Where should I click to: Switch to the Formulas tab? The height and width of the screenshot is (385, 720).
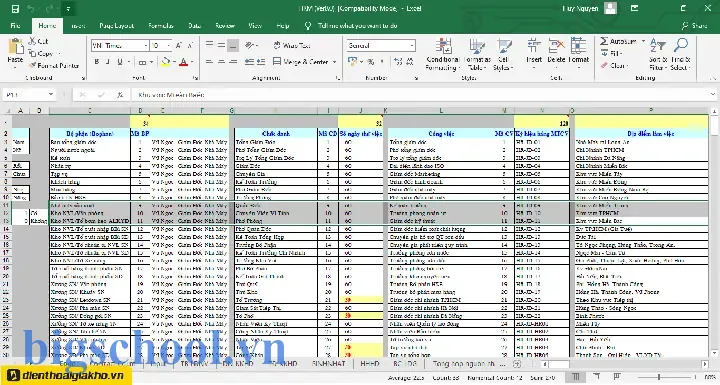pyautogui.click(x=161, y=26)
